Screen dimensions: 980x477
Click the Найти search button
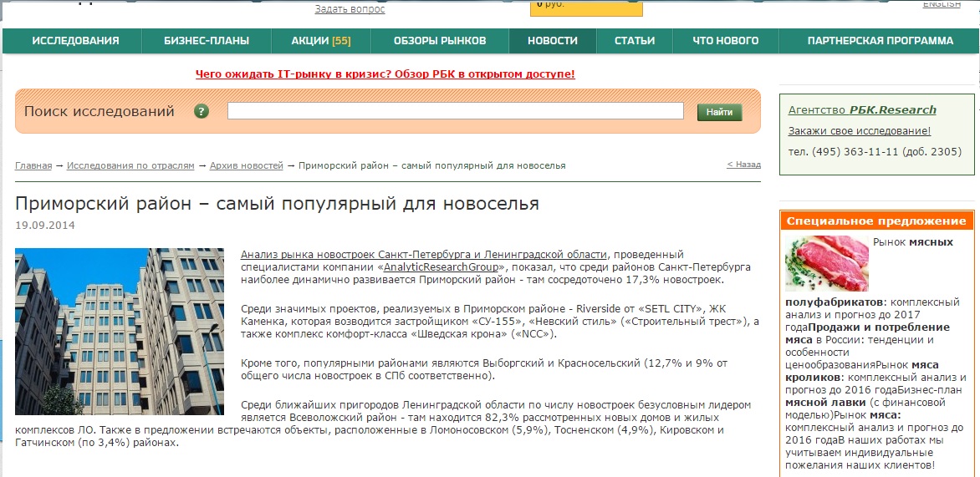[x=719, y=113]
